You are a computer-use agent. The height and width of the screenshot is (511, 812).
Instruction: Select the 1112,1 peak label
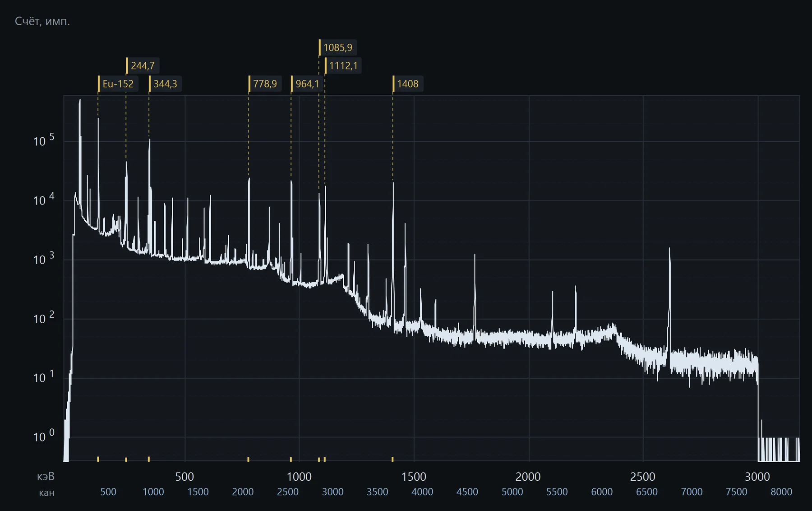click(343, 66)
